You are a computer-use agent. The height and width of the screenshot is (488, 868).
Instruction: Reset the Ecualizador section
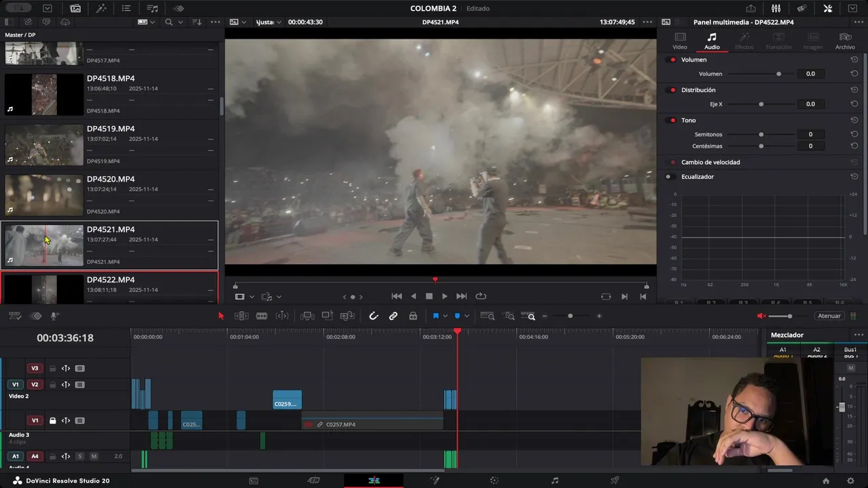click(x=854, y=177)
